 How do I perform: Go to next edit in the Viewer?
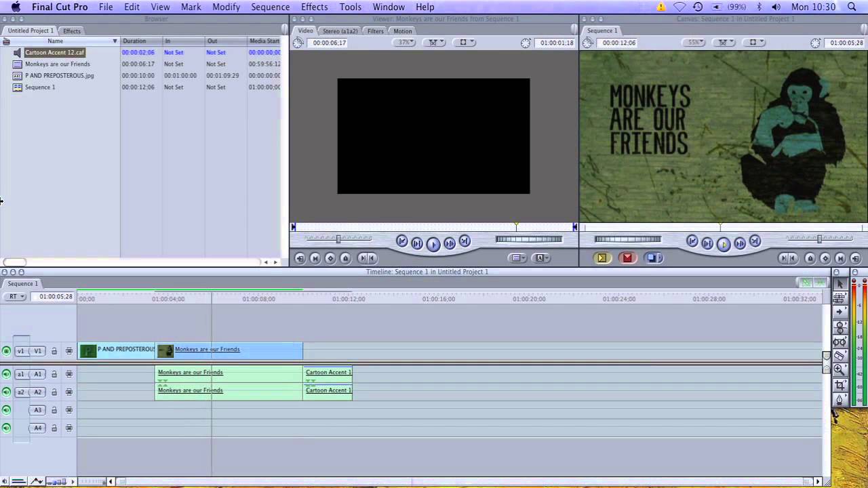pyautogui.click(x=465, y=241)
